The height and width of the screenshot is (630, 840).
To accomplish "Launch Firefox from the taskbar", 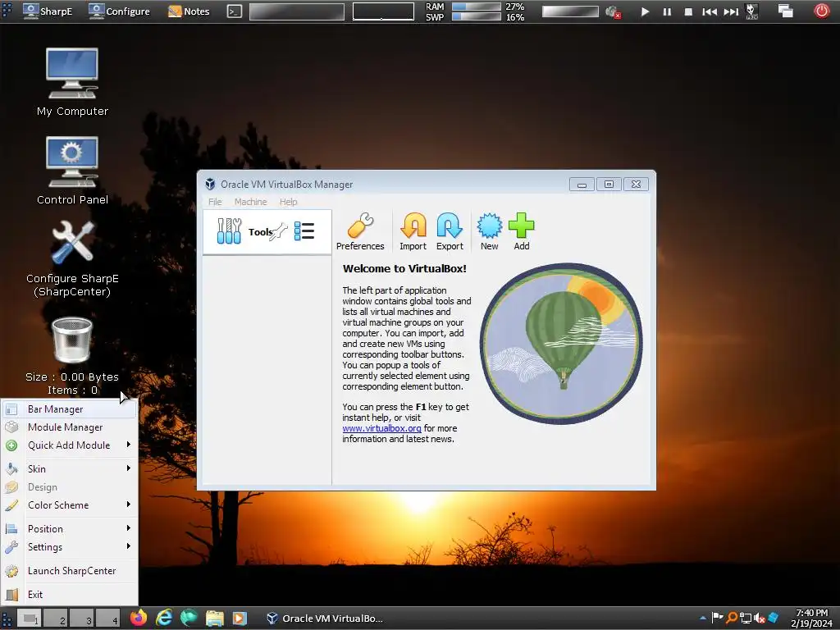I will click(x=138, y=619).
